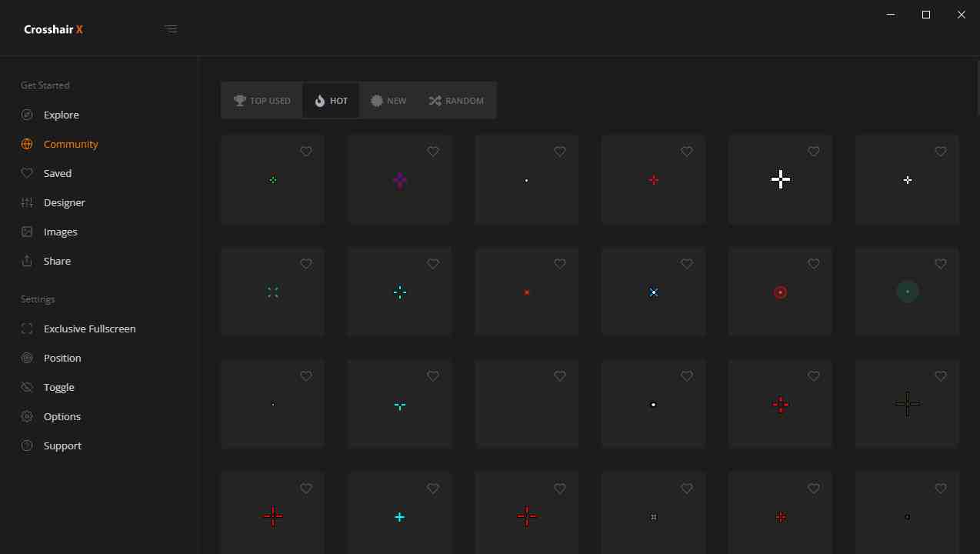The image size is (980, 554).
Task: Save the red circle crosshair using its heart
Action: [814, 264]
